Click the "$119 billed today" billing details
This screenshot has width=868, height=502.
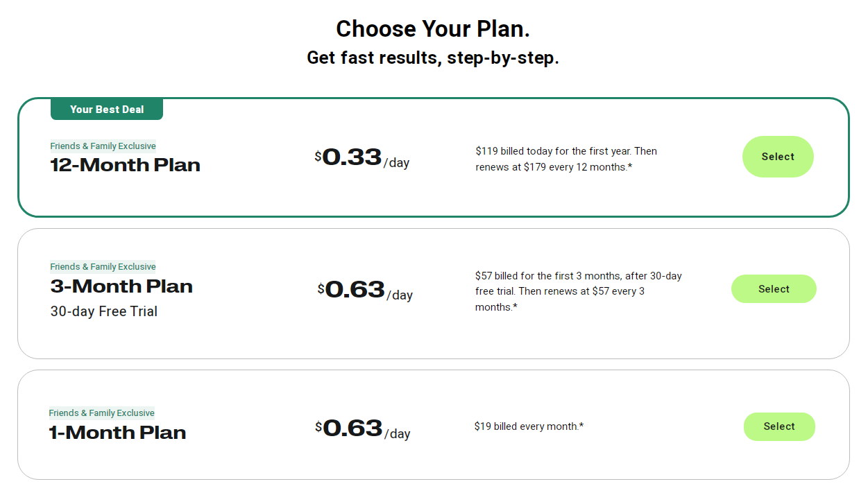(x=566, y=159)
